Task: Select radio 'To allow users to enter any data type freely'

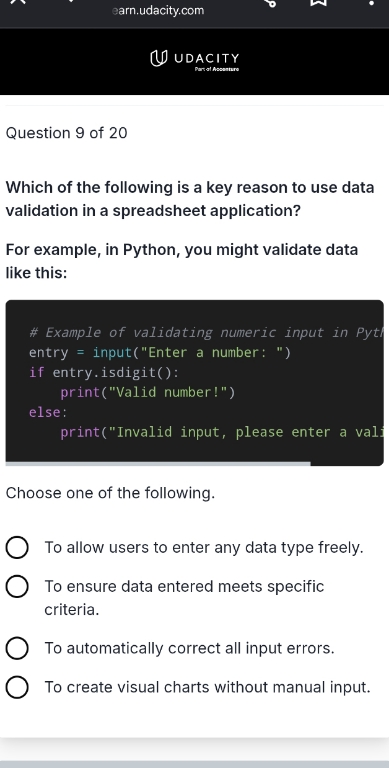Action: 17,548
